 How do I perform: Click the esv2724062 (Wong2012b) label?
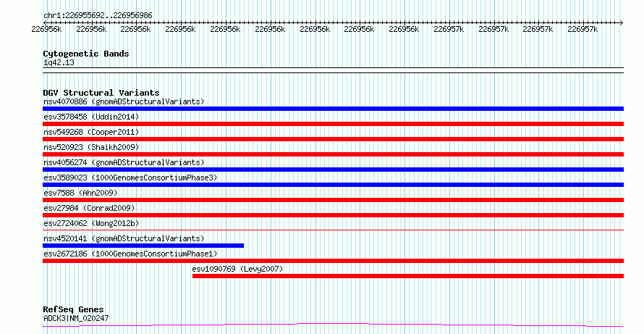[91, 223]
